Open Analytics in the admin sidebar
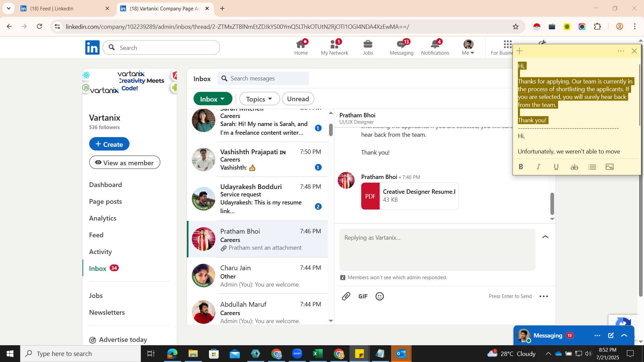Viewport: 644px width, 362px height. click(x=103, y=218)
